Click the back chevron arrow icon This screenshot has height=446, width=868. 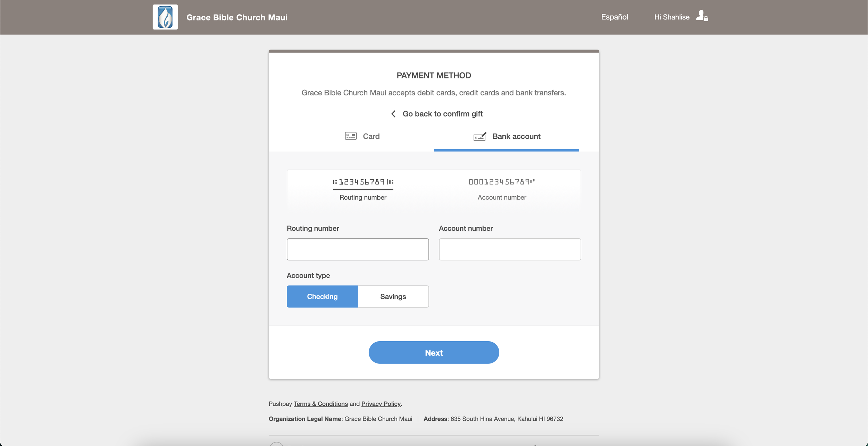[x=393, y=114]
